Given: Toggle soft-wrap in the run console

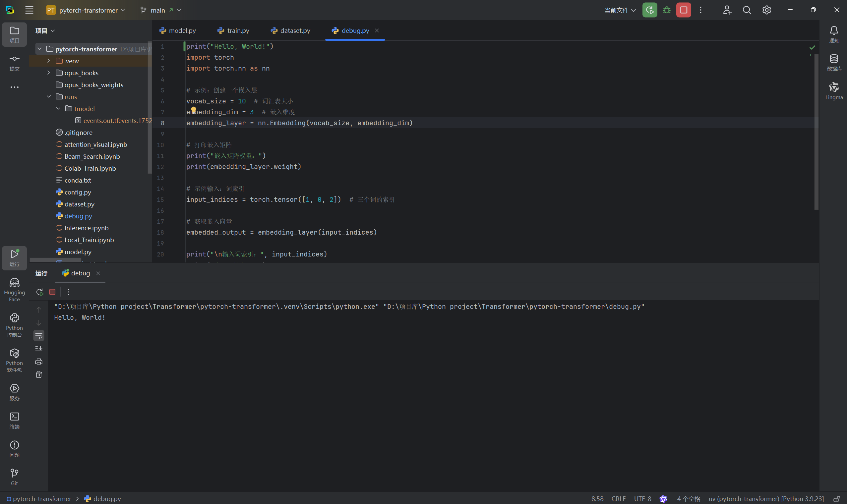Looking at the screenshot, I should coord(39,336).
